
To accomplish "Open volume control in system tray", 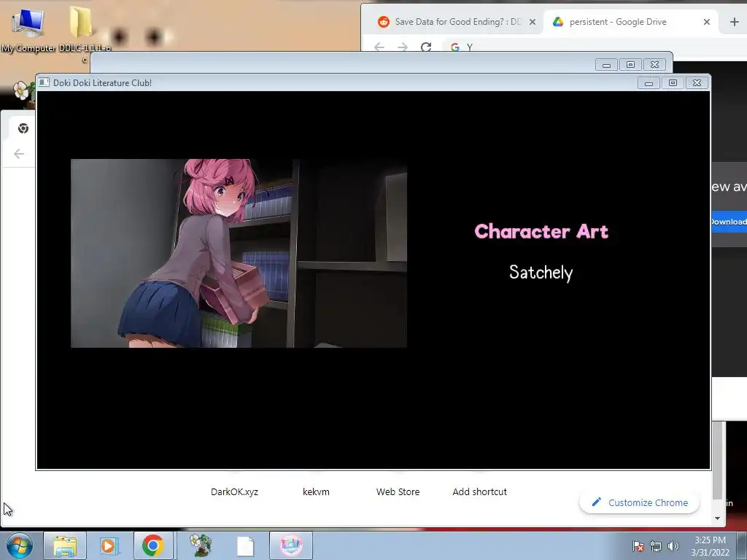I will [673, 546].
